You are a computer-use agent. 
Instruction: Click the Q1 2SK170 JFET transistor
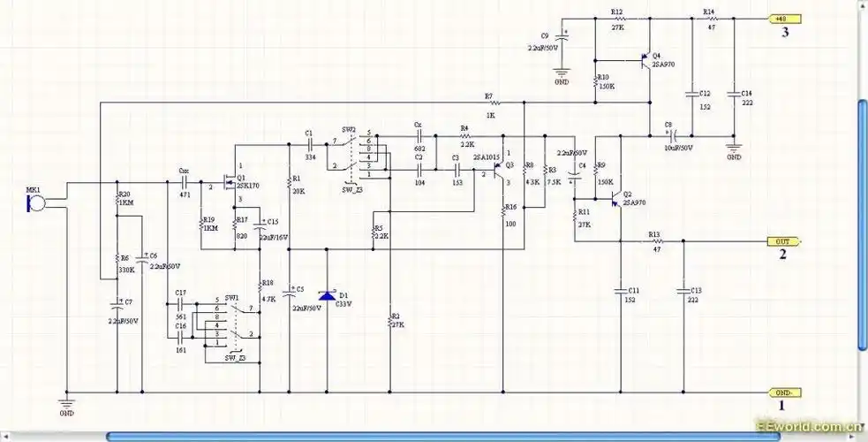click(x=232, y=183)
